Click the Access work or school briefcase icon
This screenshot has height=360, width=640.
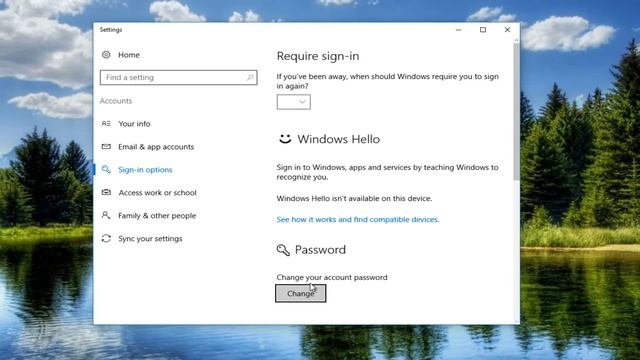(106, 192)
